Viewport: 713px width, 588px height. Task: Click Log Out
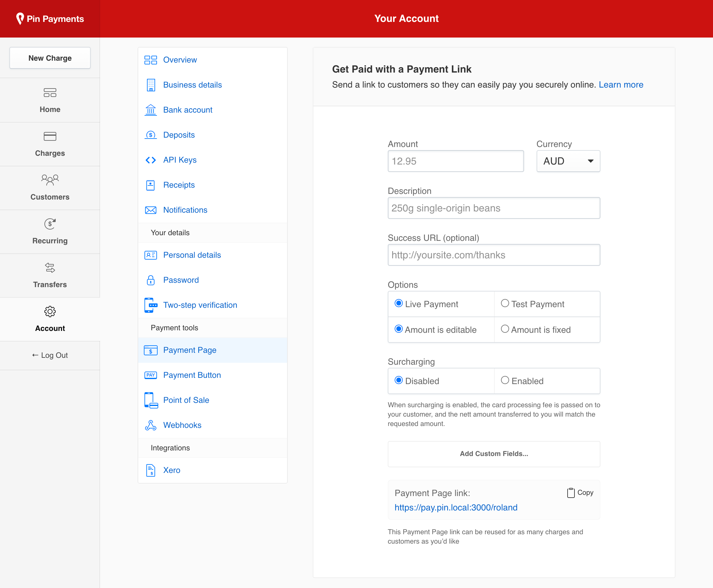[x=50, y=355]
